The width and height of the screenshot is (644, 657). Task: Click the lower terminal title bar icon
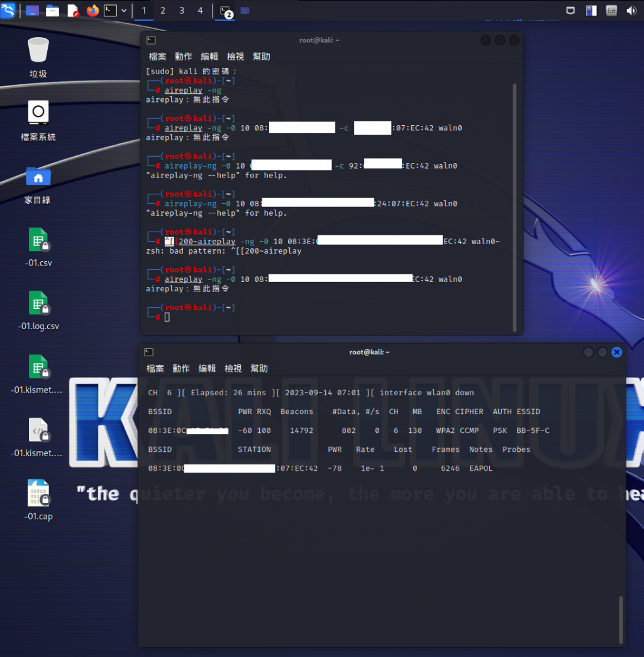pyautogui.click(x=148, y=352)
